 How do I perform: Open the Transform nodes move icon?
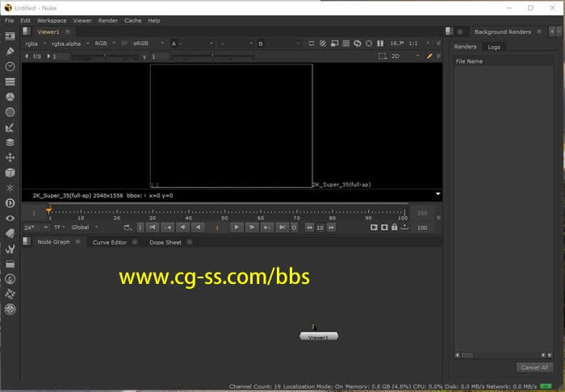tap(10, 157)
